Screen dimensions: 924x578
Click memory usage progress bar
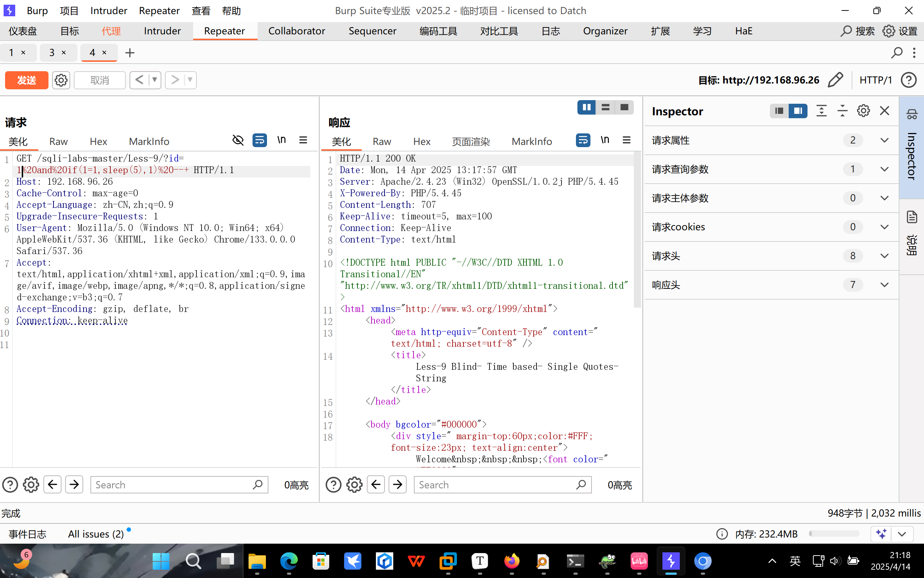[x=834, y=534]
